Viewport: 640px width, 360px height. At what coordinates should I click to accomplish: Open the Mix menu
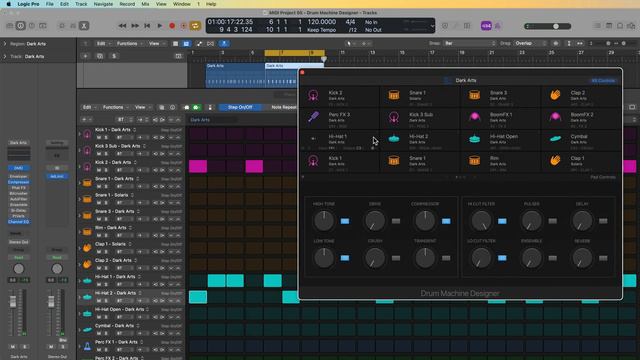(x=145, y=4)
